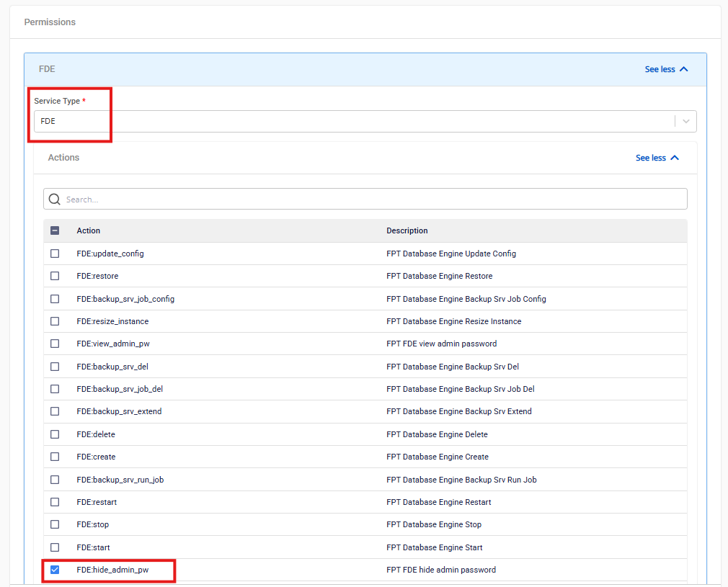Click the FDE:hide_admin_pw action name
The width and height of the screenshot is (728, 587).
(112, 570)
